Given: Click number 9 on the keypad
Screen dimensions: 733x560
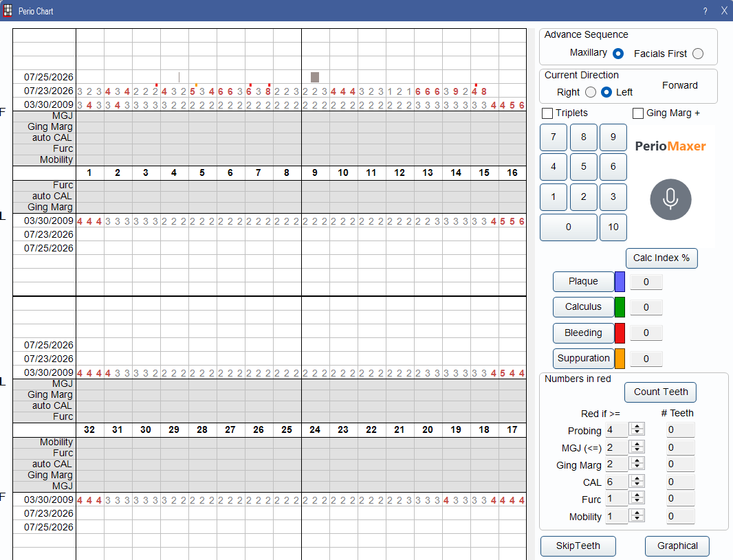Looking at the screenshot, I should [613, 137].
